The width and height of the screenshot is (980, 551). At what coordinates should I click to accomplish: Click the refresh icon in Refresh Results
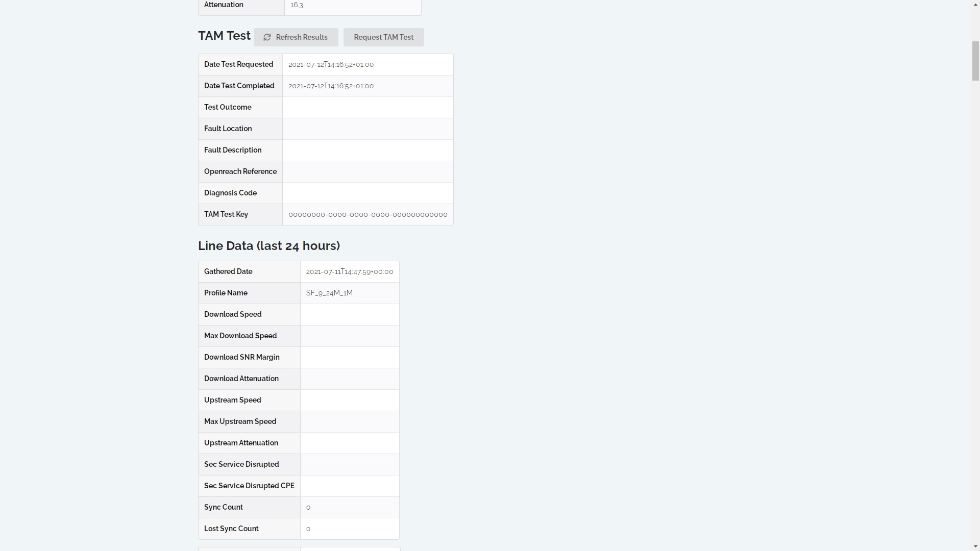coord(267,37)
